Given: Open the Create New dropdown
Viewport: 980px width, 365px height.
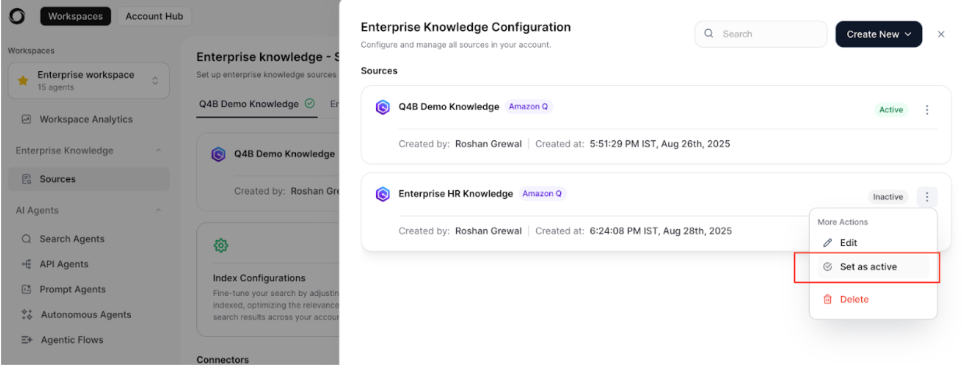Looking at the screenshot, I should click(878, 34).
